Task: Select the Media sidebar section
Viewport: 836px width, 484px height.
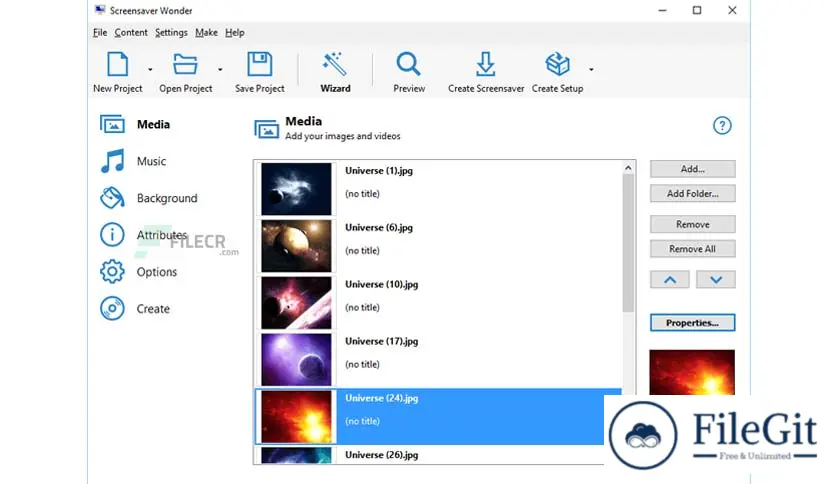Action: pyautogui.click(x=135, y=124)
